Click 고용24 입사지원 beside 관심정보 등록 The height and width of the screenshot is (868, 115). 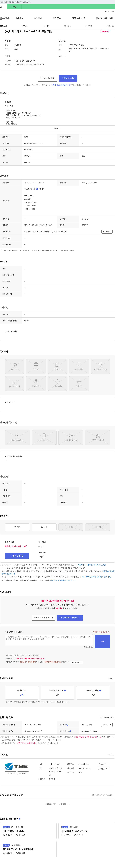point(68,78)
